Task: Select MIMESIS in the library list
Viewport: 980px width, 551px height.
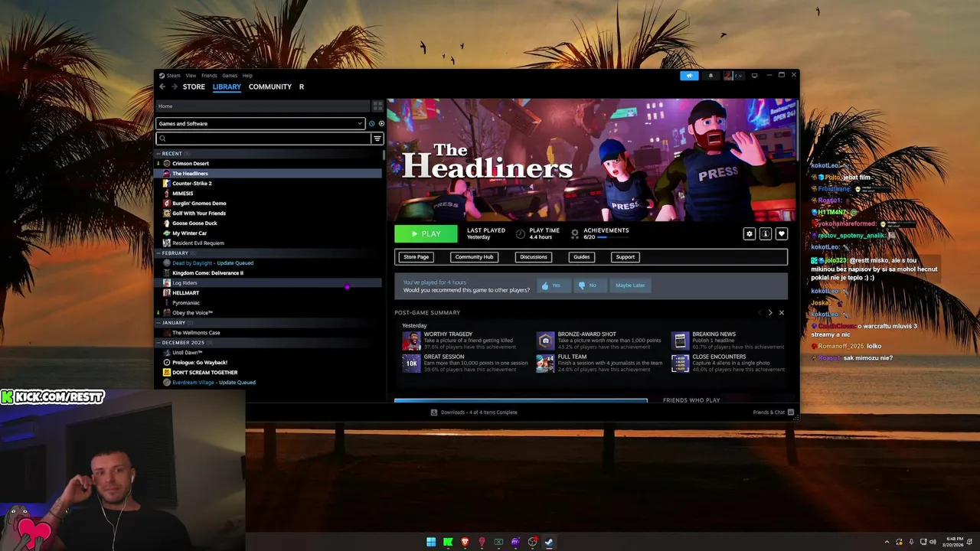Action: pos(268,193)
